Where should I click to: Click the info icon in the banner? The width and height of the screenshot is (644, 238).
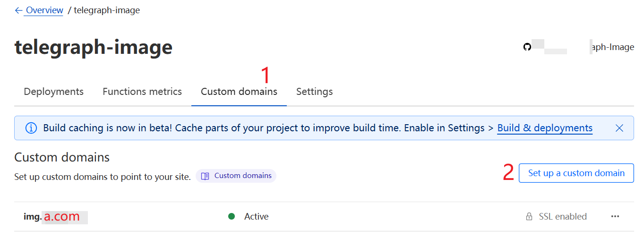[x=31, y=128]
